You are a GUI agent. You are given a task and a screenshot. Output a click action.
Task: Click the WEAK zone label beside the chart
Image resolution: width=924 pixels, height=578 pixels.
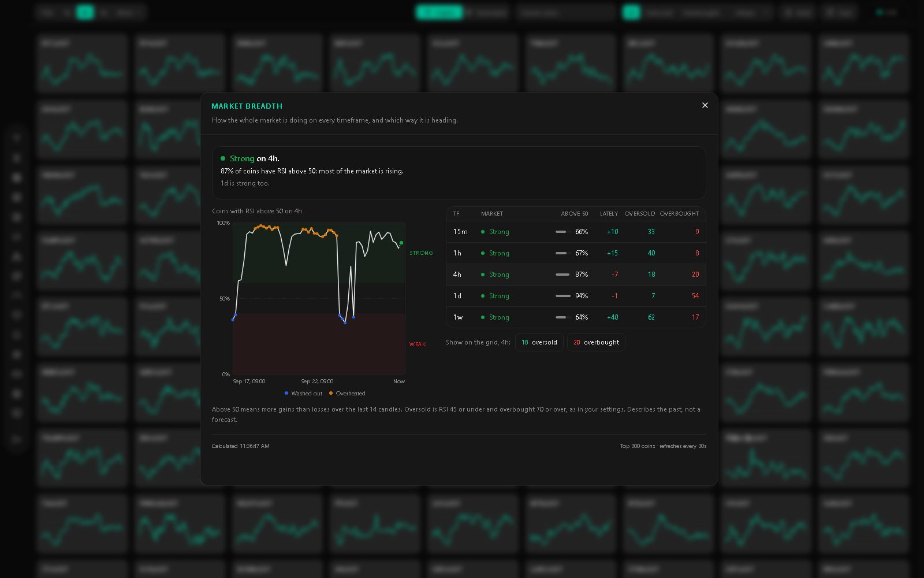418,344
